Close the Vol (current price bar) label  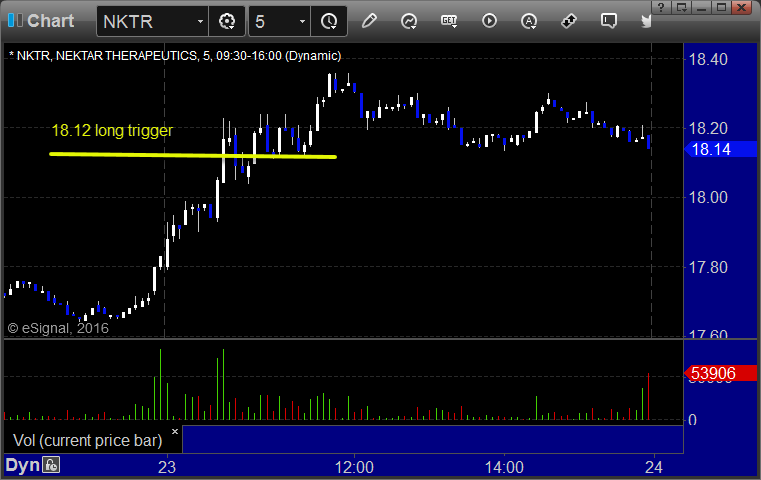tap(175, 431)
